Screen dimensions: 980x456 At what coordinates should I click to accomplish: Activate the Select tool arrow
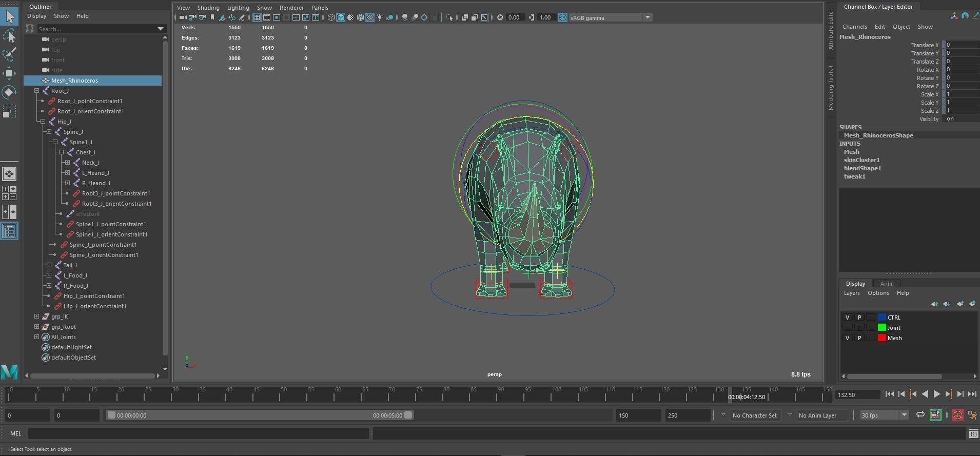pos(9,16)
